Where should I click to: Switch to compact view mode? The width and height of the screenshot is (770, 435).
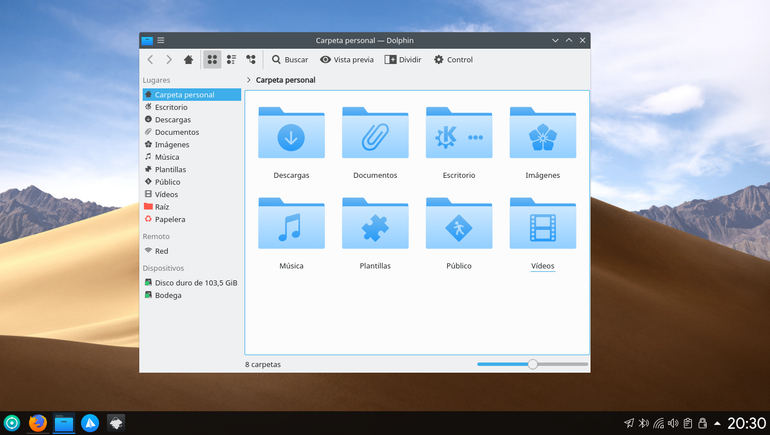[x=231, y=59]
